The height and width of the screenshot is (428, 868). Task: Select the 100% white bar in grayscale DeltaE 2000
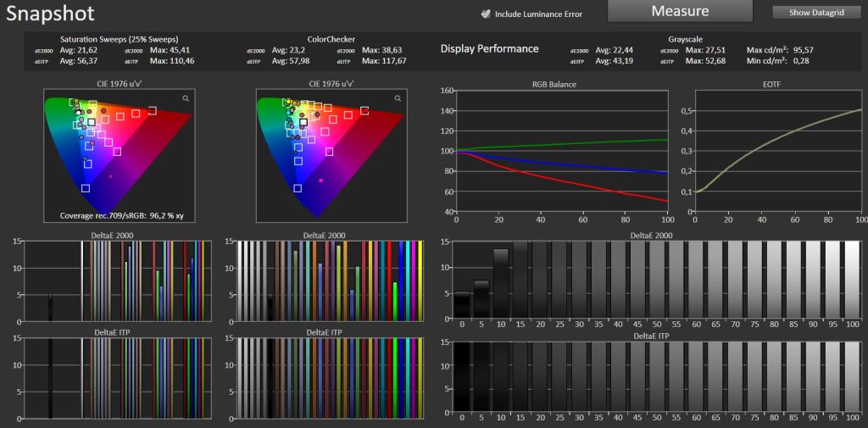point(851,280)
